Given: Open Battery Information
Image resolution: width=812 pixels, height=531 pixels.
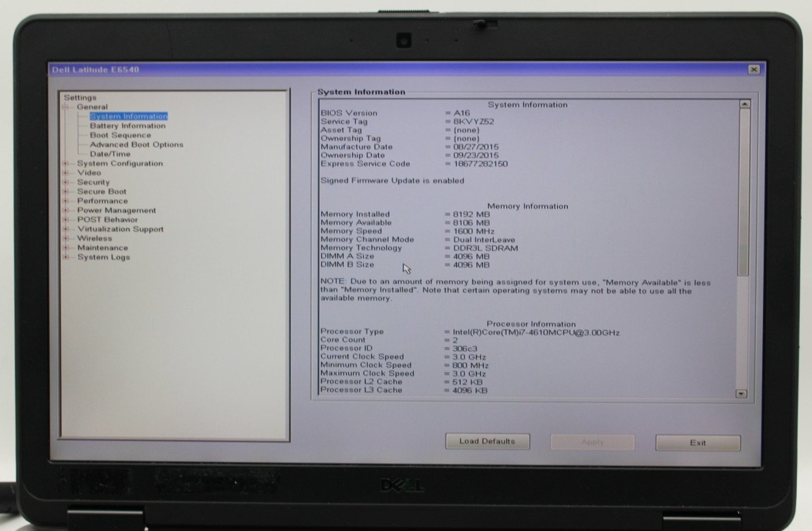Looking at the screenshot, I should [x=128, y=125].
